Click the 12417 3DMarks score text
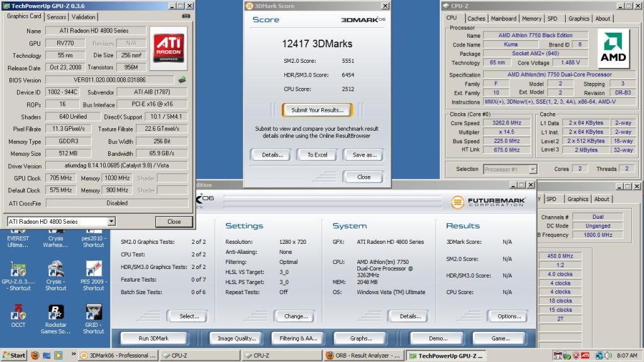Screen dimensions: 644x362 coord(317,43)
